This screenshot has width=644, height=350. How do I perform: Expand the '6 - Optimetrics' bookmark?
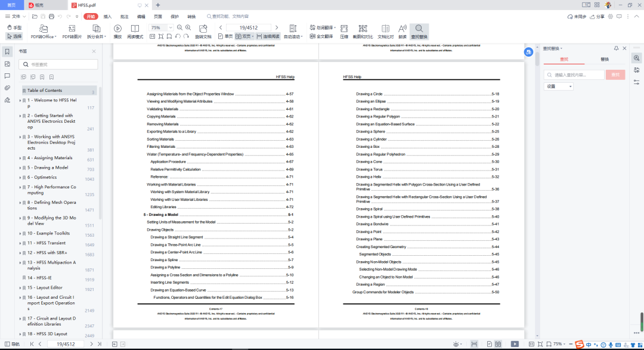tap(20, 178)
